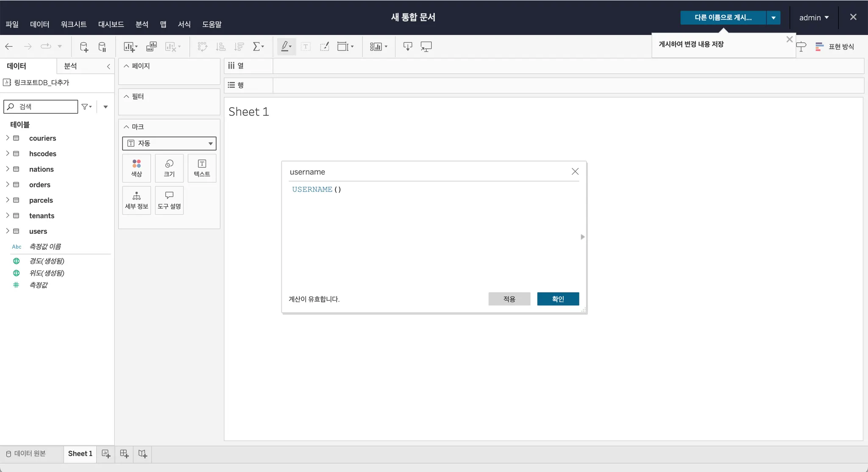
Task: Open the 워크시트 menu
Action: [x=73, y=24]
